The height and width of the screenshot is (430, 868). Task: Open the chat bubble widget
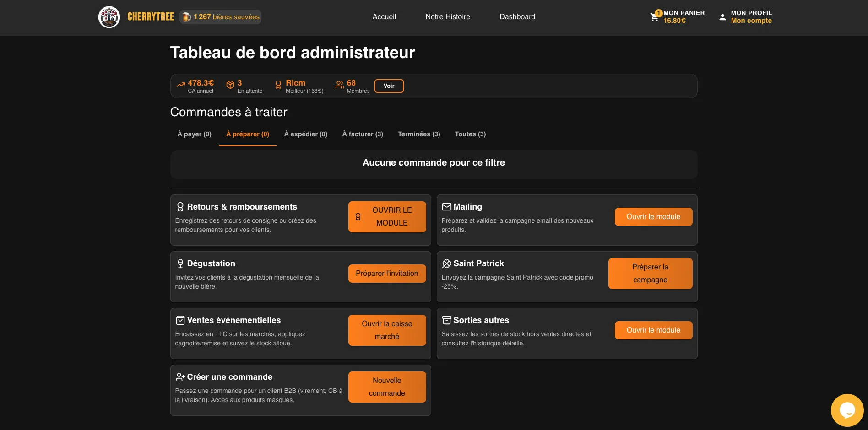point(847,410)
